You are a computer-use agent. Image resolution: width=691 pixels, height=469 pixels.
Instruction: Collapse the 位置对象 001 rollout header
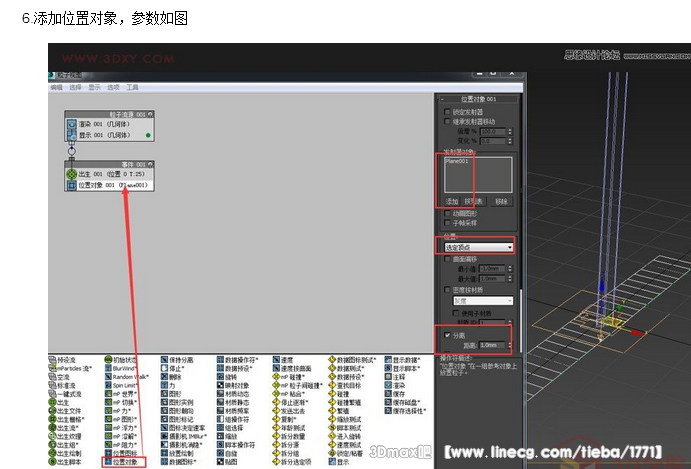click(479, 99)
